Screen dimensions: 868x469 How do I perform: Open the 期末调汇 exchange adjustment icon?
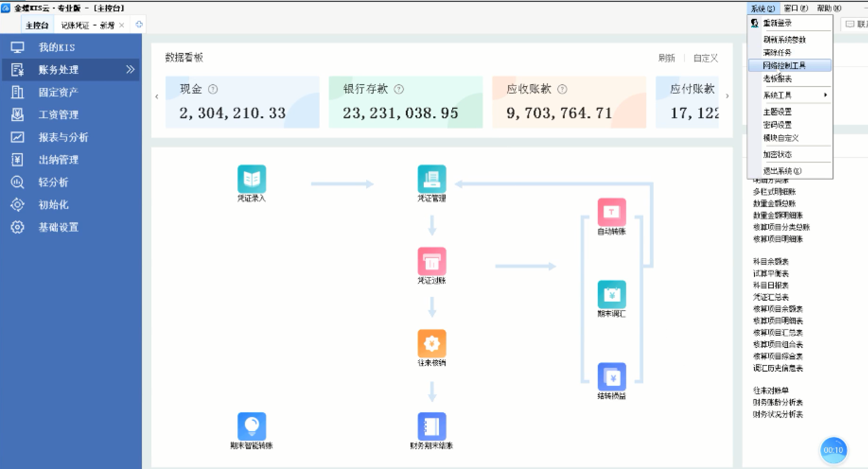(x=612, y=295)
